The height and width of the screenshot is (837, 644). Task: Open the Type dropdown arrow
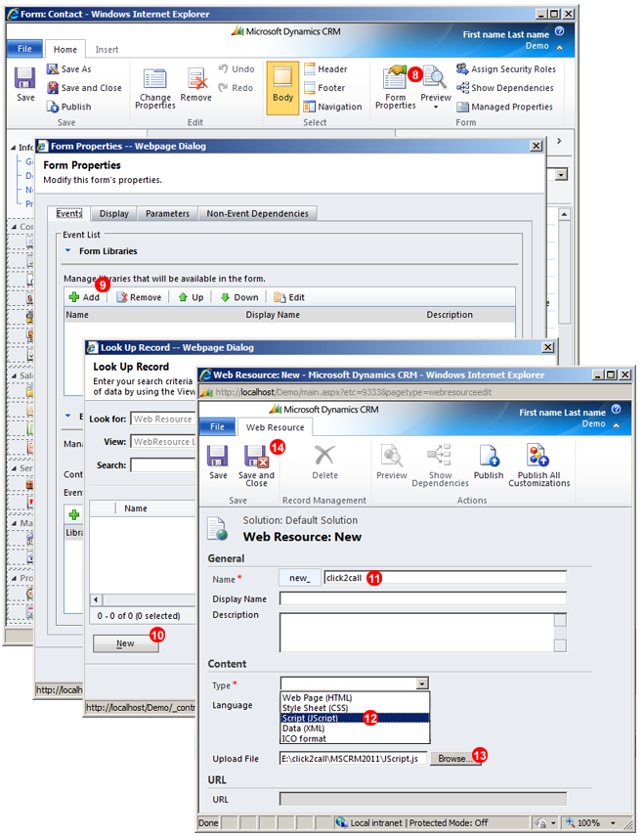pyautogui.click(x=421, y=683)
